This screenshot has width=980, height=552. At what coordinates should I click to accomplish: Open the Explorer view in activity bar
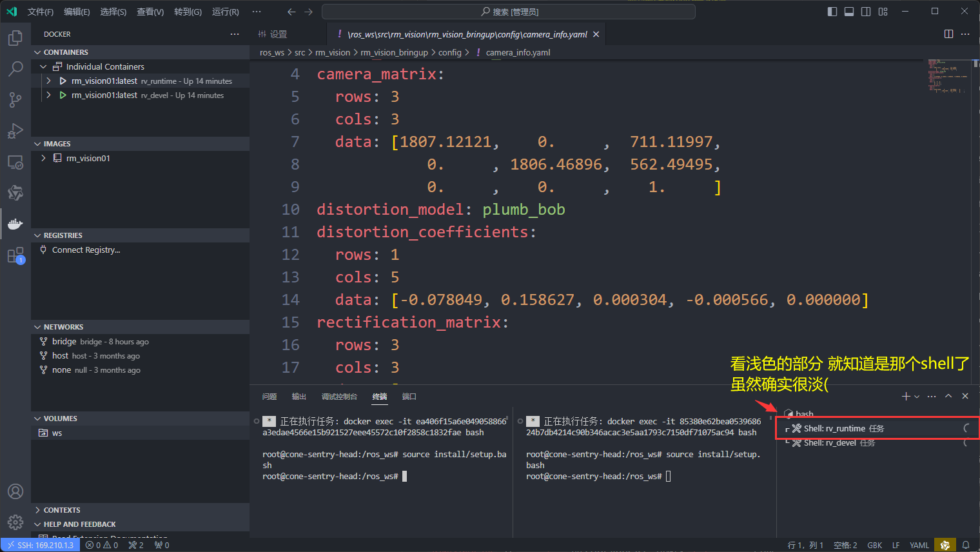(15, 38)
